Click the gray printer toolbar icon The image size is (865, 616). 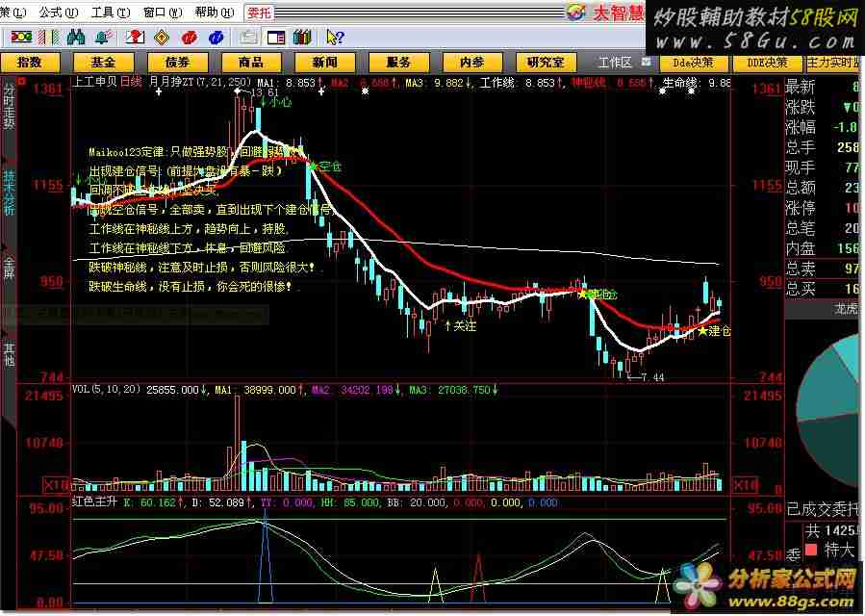click(249, 37)
